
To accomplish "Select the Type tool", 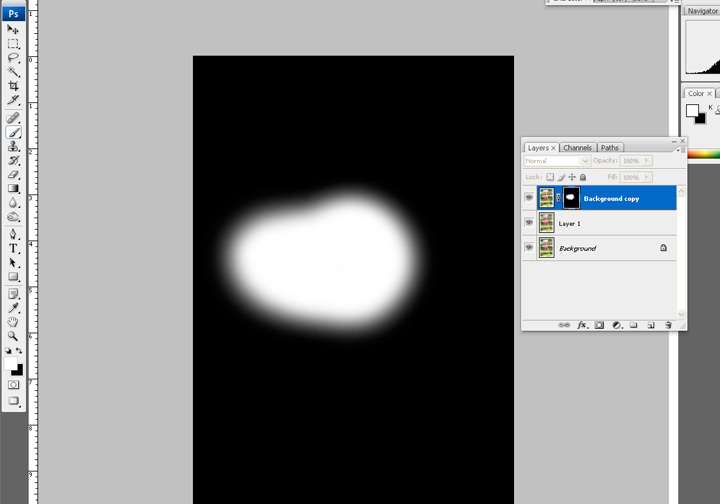I will click(x=14, y=248).
